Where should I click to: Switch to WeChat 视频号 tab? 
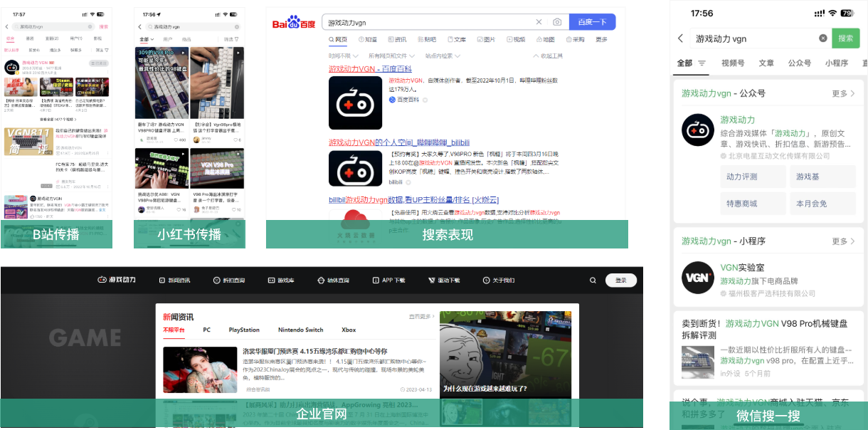coord(733,63)
